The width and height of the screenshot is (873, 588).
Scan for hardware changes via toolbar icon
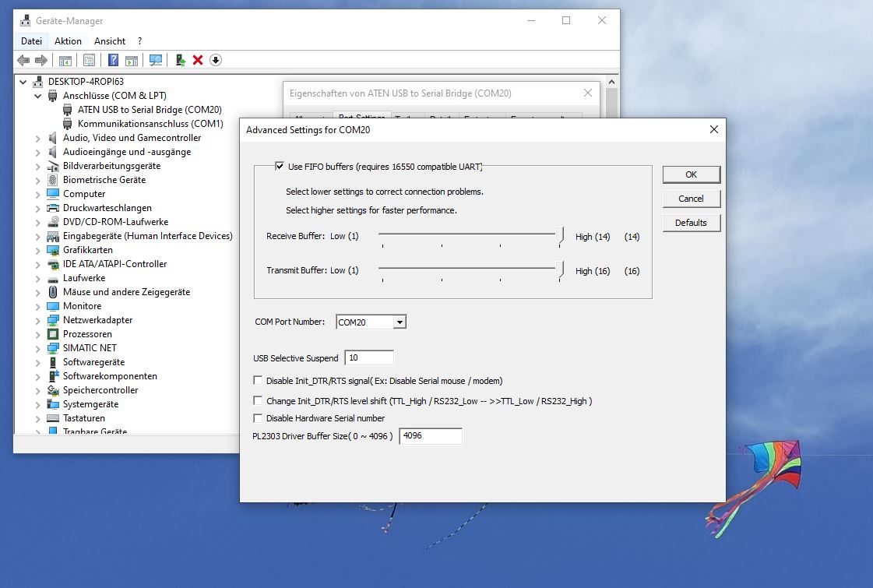click(157, 60)
